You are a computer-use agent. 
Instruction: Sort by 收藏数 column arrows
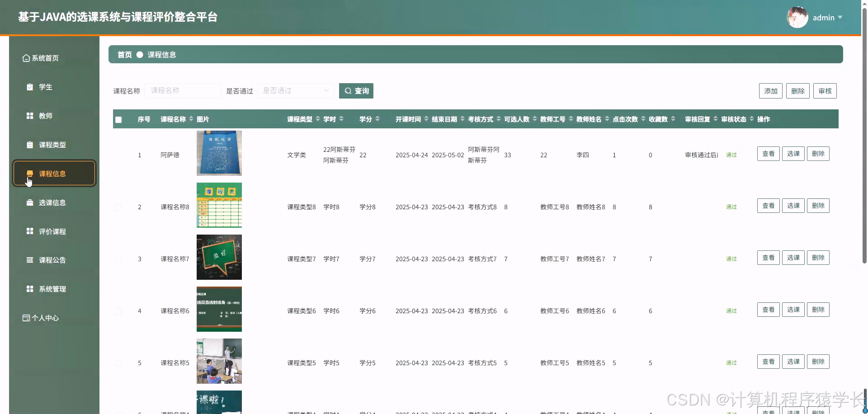[x=673, y=119]
